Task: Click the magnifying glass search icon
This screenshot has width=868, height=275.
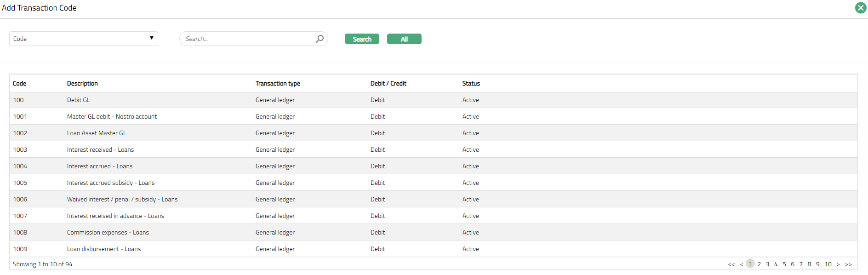Action: pyautogui.click(x=320, y=39)
